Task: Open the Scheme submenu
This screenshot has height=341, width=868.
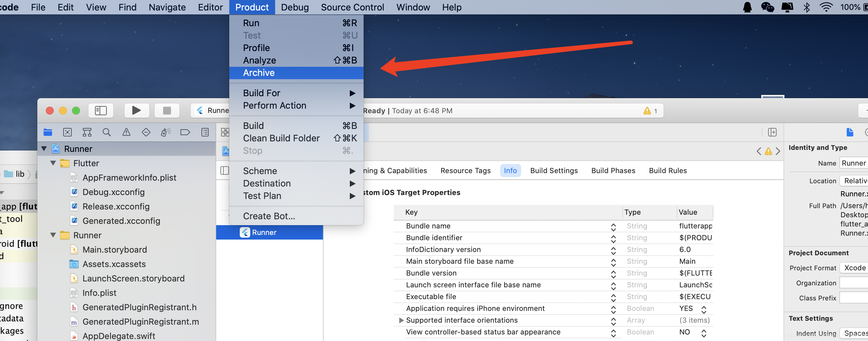Action: [x=296, y=171]
